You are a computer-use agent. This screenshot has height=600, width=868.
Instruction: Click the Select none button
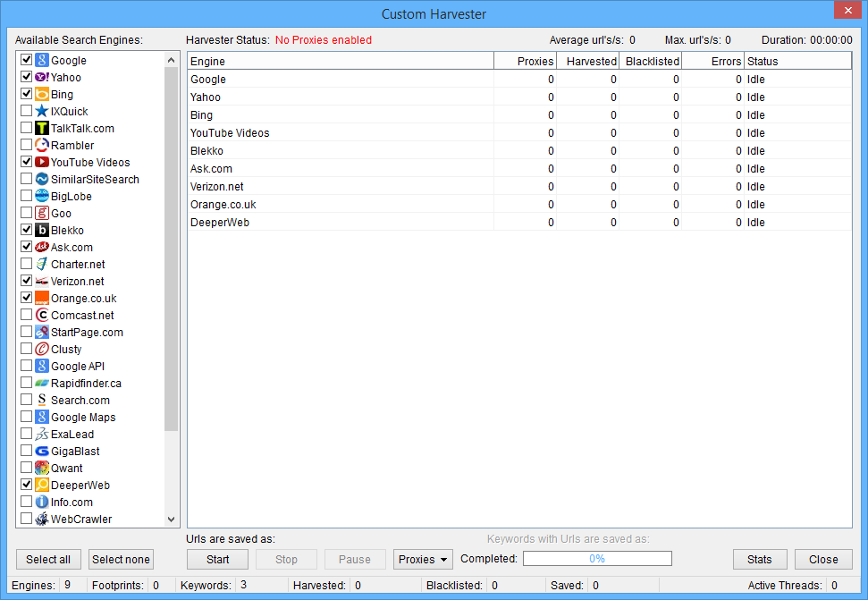coord(120,559)
